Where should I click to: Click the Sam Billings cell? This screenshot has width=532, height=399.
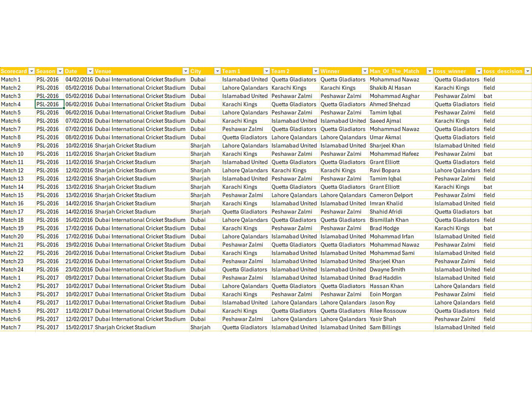point(401,327)
